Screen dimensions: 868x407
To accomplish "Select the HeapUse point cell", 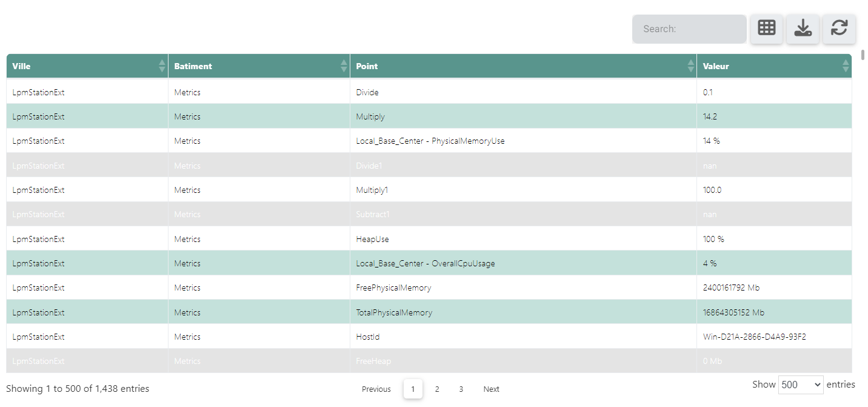I will 523,239.
